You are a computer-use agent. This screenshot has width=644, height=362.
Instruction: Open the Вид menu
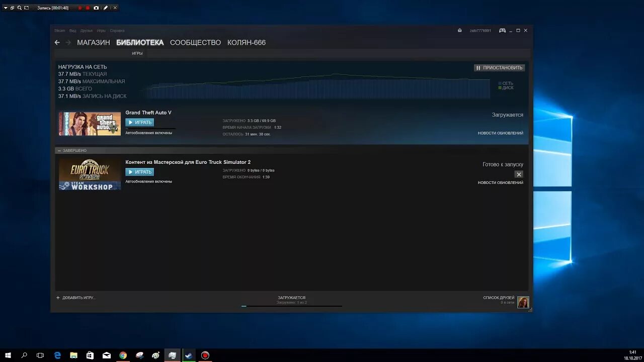[73, 31]
